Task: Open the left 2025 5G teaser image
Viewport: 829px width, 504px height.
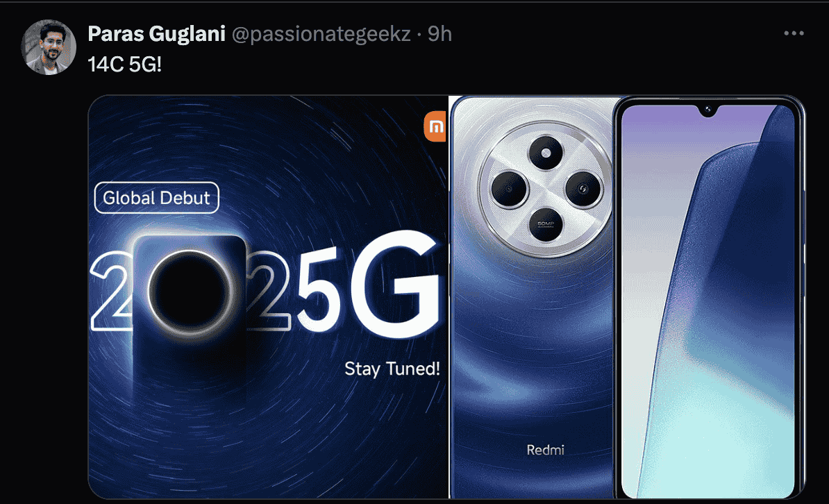Action: tap(268, 296)
